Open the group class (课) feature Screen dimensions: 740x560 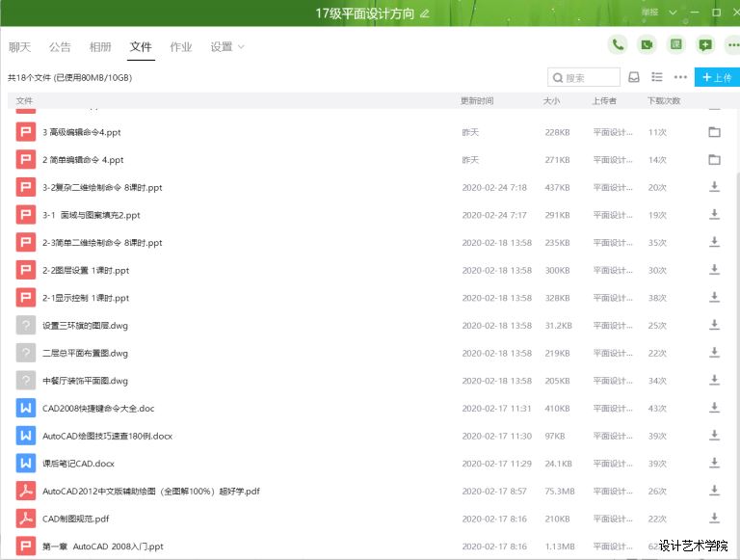point(676,44)
